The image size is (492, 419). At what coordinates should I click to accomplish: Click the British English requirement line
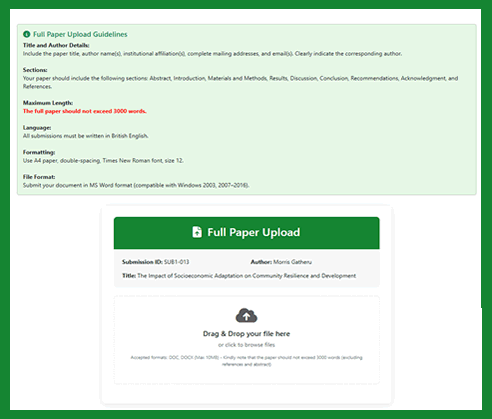click(86, 136)
